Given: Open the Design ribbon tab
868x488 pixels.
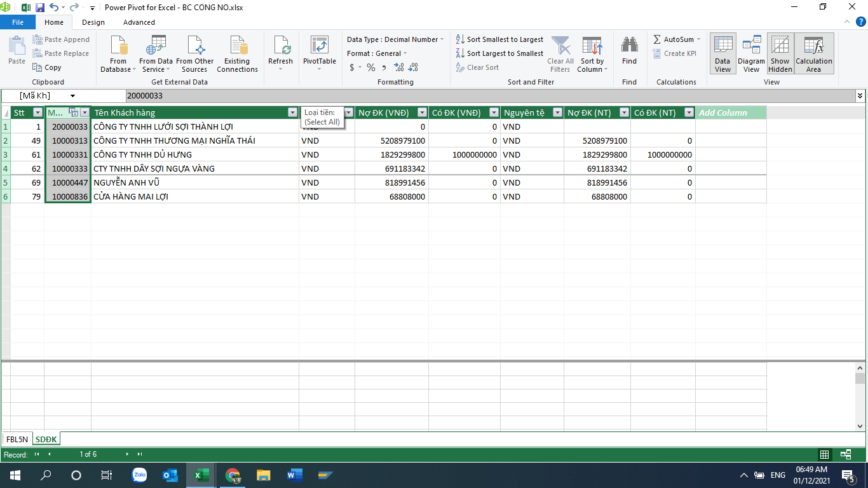Looking at the screenshot, I should click(x=93, y=22).
